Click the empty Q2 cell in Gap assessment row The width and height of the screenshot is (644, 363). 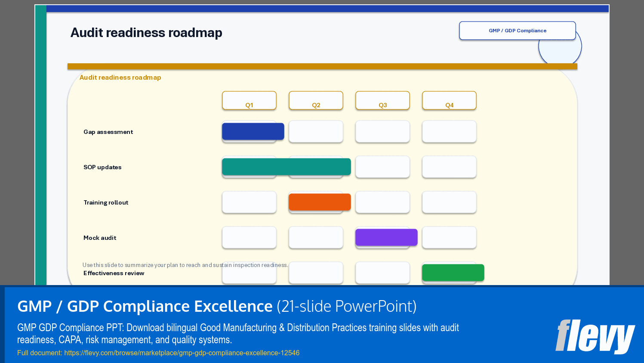coord(316,131)
